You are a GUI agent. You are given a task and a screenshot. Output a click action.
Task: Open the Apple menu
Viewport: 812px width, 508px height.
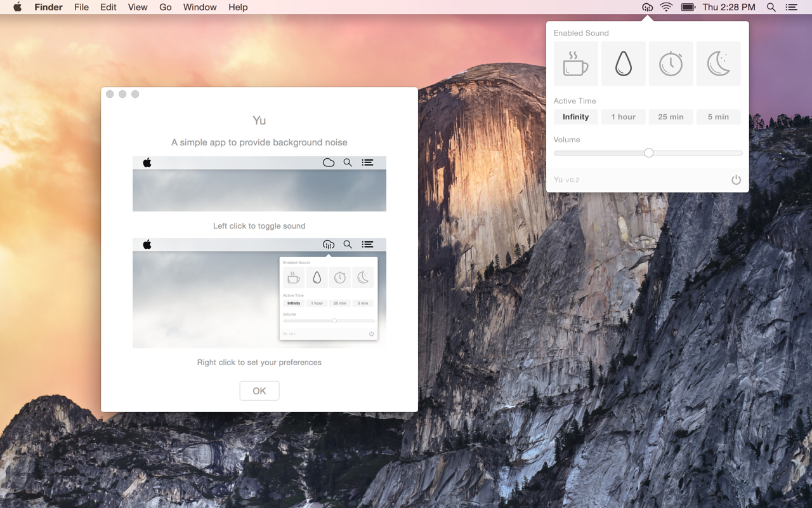point(18,8)
